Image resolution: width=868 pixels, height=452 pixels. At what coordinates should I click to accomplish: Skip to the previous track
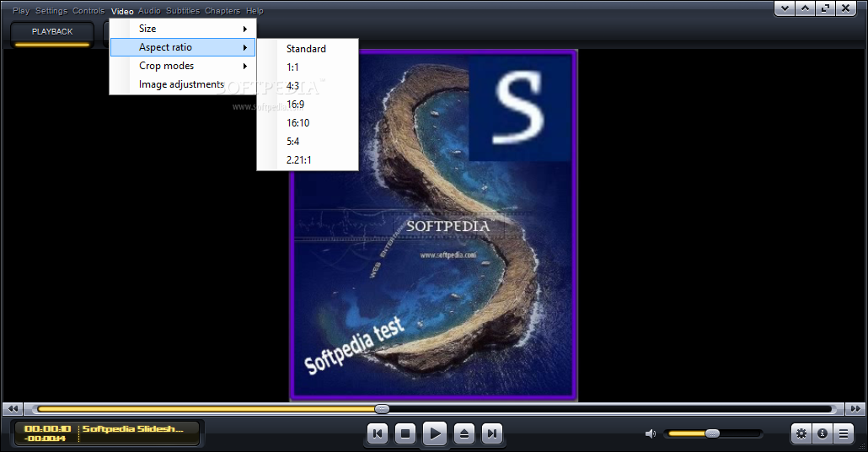click(378, 433)
